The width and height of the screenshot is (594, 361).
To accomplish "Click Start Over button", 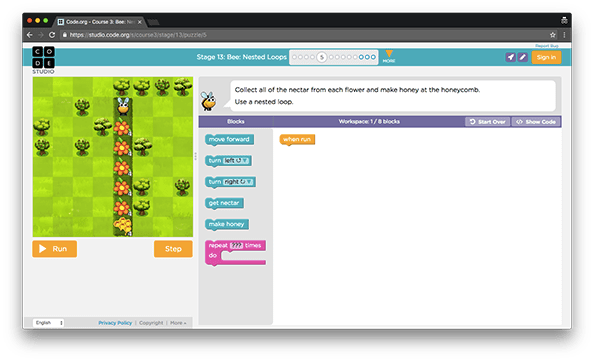I will (x=488, y=122).
